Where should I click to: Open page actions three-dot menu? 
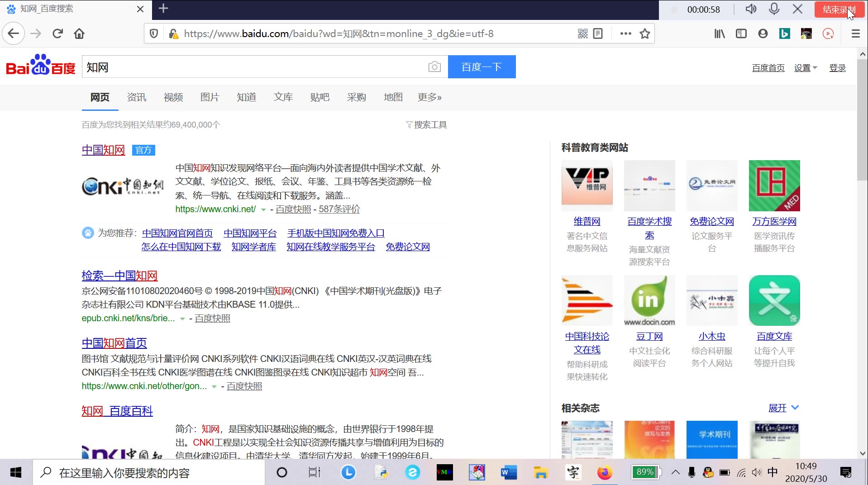(x=625, y=33)
